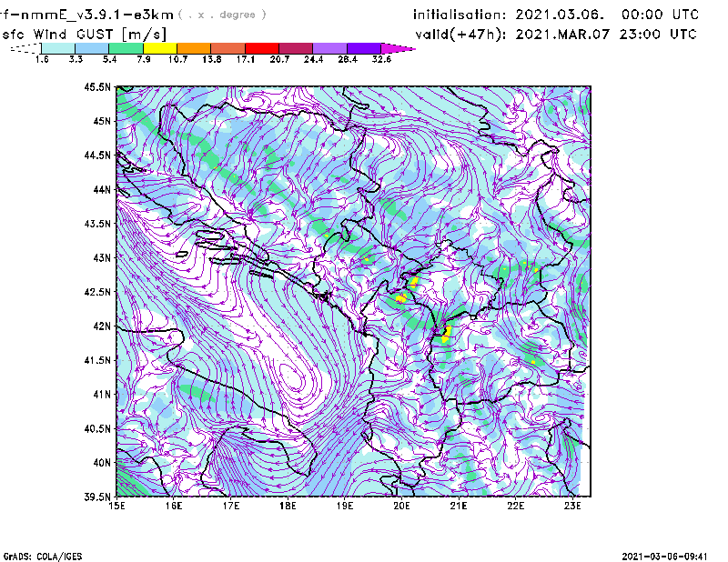The image size is (728, 562).
Task: Click the '19E' longitude label
Action: pos(345,506)
